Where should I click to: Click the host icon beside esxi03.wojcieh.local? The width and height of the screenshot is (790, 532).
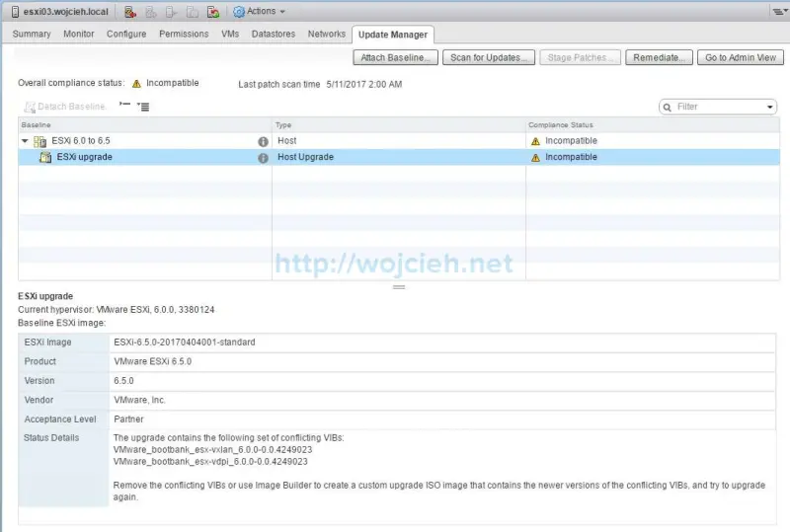pos(15,12)
